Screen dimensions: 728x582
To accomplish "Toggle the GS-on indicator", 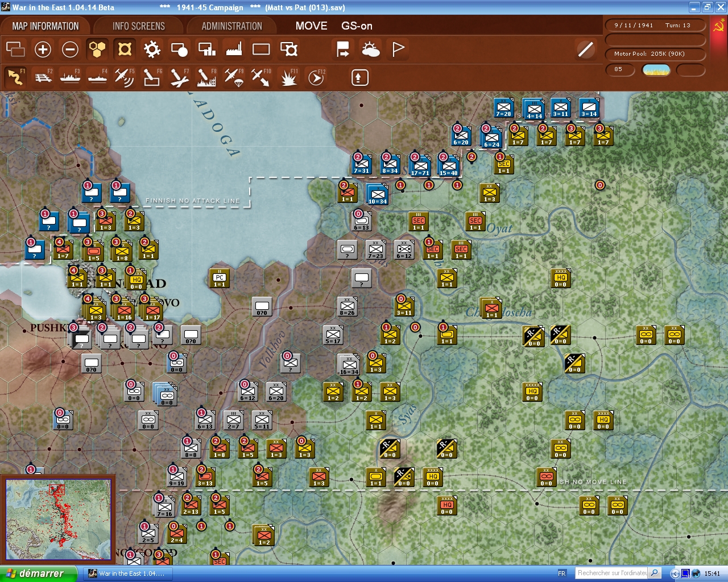I will click(357, 26).
